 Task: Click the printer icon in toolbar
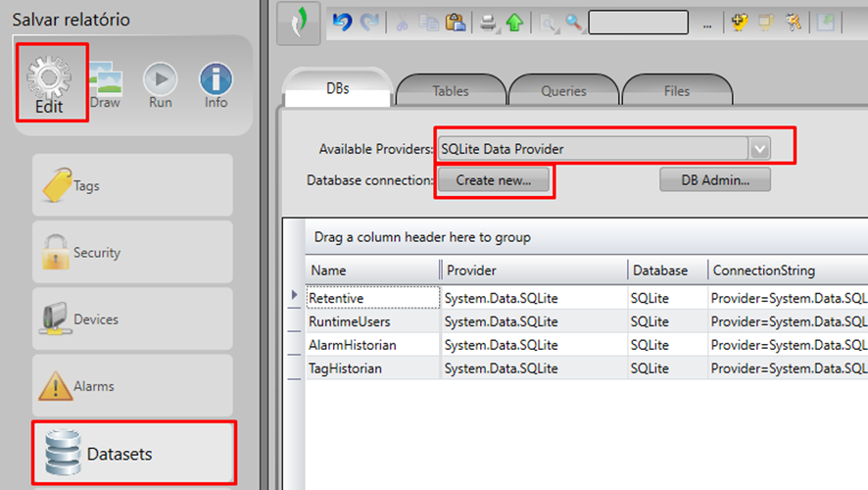click(x=488, y=24)
